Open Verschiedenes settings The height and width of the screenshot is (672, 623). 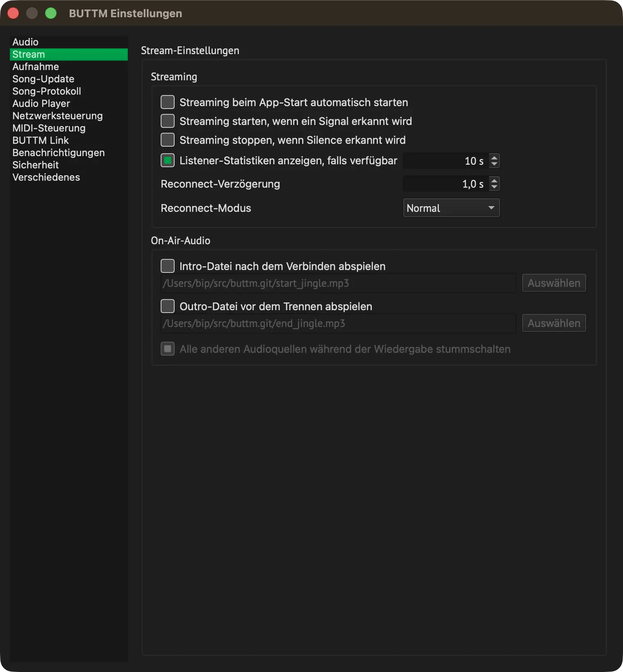point(69,177)
